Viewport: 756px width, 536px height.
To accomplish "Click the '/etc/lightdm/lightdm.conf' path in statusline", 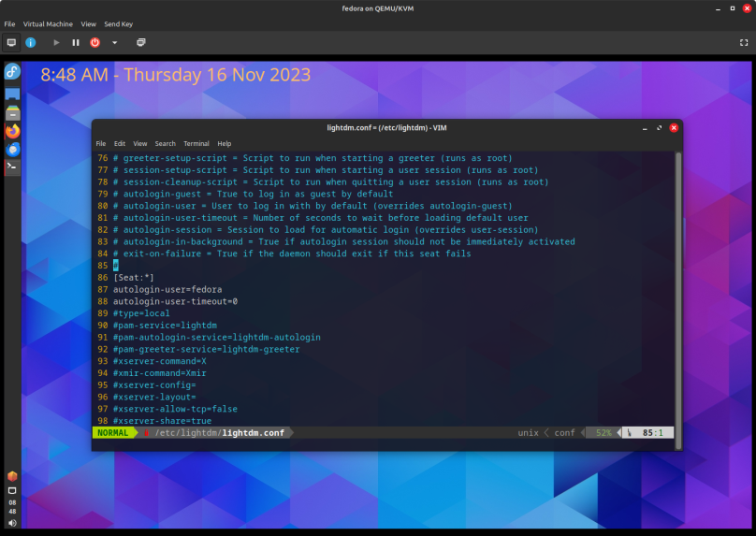I will pyautogui.click(x=219, y=433).
